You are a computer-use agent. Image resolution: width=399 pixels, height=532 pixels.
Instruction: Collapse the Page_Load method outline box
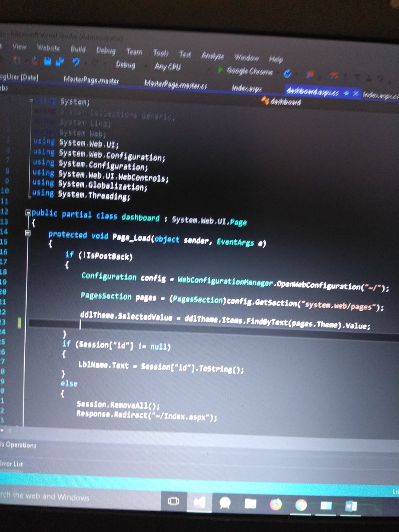[28, 232]
